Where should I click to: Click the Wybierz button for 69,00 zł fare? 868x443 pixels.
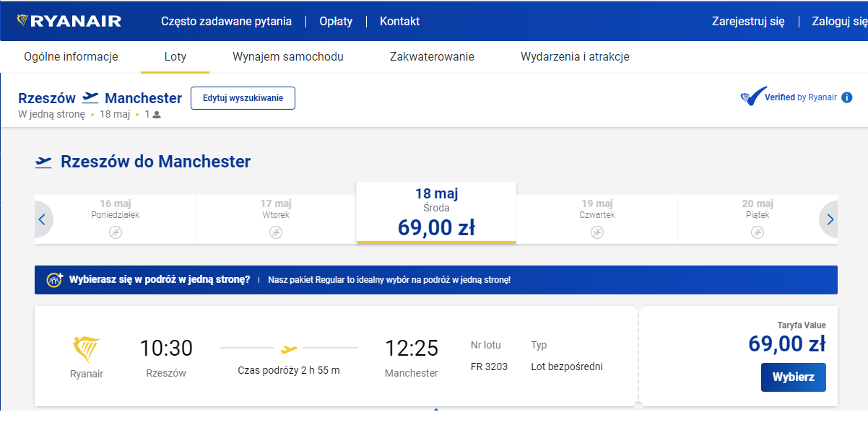pos(794,377)
